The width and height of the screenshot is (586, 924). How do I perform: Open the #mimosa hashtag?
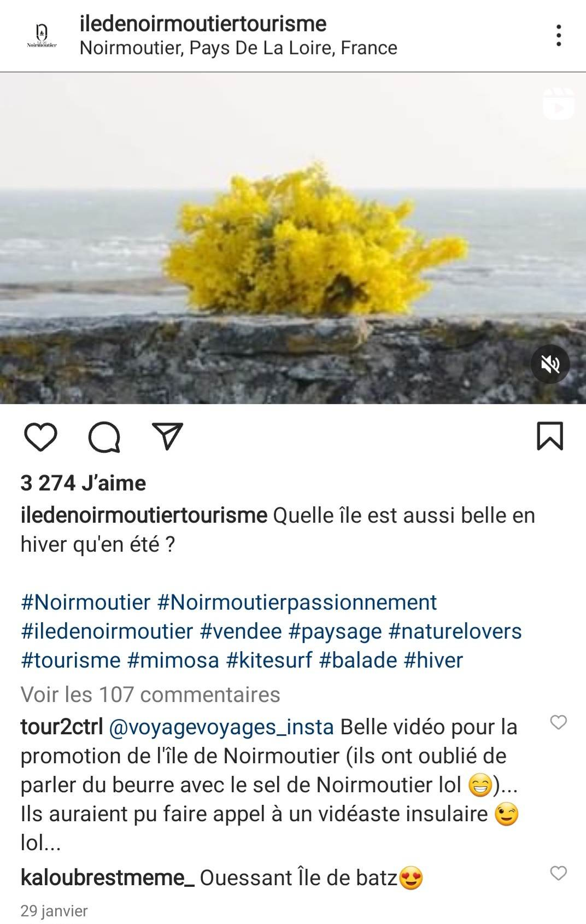(173, 660)
